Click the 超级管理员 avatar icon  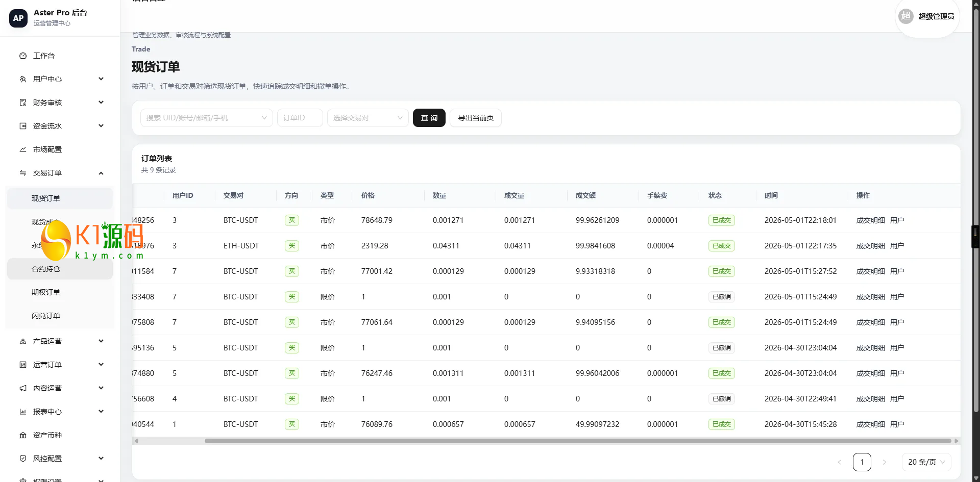click(906, 16)
